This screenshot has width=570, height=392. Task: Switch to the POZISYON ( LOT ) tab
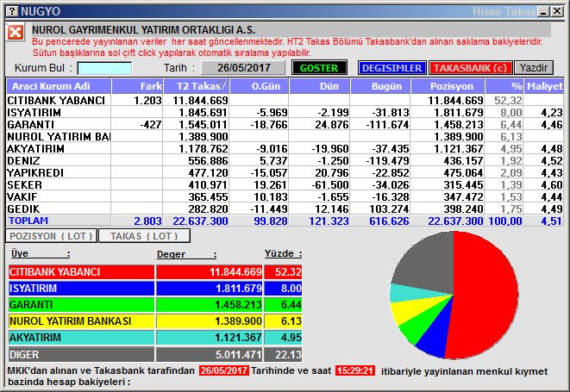click(x=50, y=235)
